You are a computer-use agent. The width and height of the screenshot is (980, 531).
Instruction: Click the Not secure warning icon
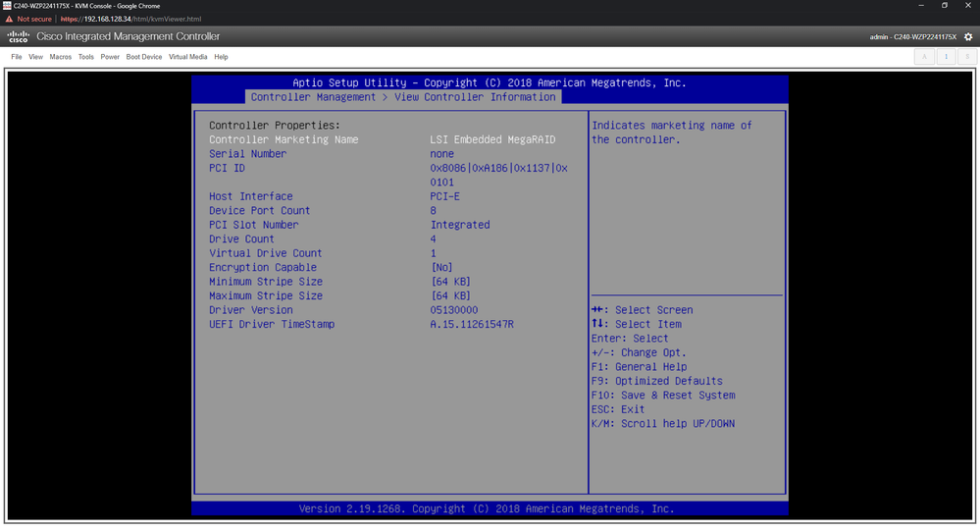[9, 19]
